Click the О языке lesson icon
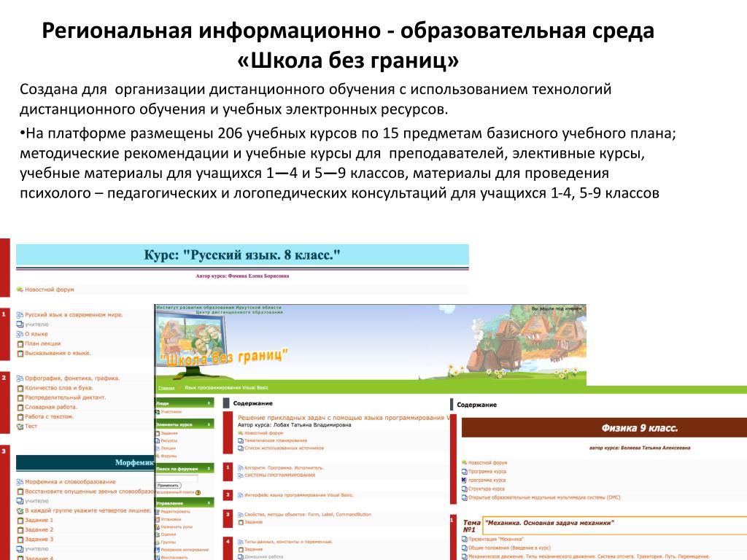747x560 pixels. click(x=20, y=334)
